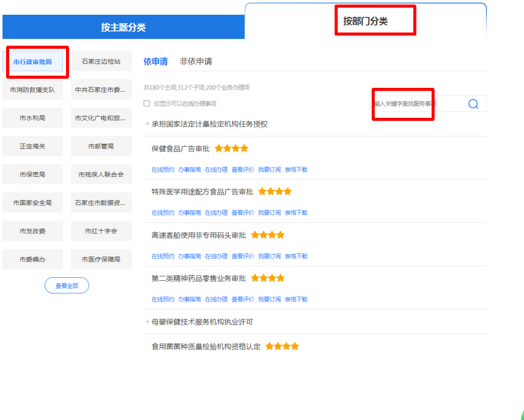Click star rating beside 特殊医学用途配方食品广告审批
The width and height of the screenshot is (524, 420).
point(275,192)
